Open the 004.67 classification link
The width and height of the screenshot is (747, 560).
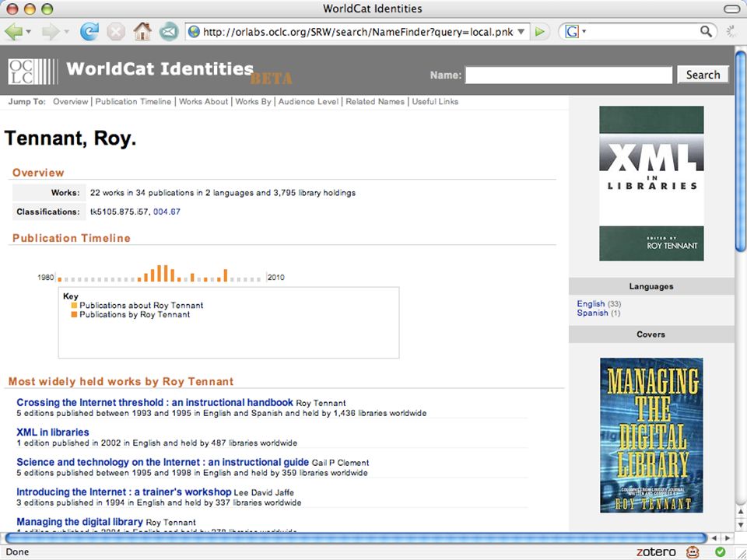click(x=167, y=212)
